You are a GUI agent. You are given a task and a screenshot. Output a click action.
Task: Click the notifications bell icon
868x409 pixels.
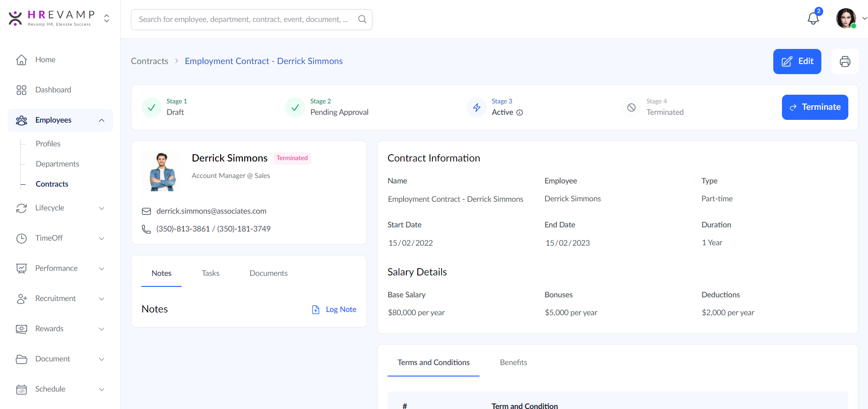(813, 19)
